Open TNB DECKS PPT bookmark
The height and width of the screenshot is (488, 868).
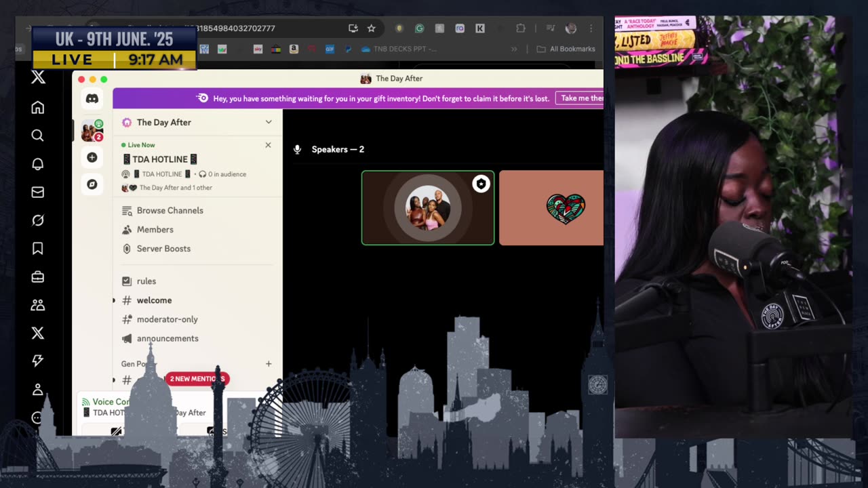tap(399, 49)
